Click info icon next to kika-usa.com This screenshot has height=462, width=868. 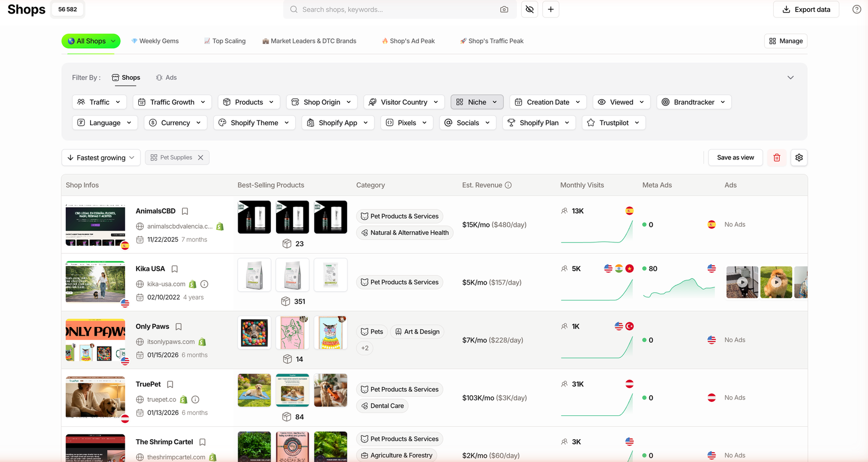click(205, 284)
